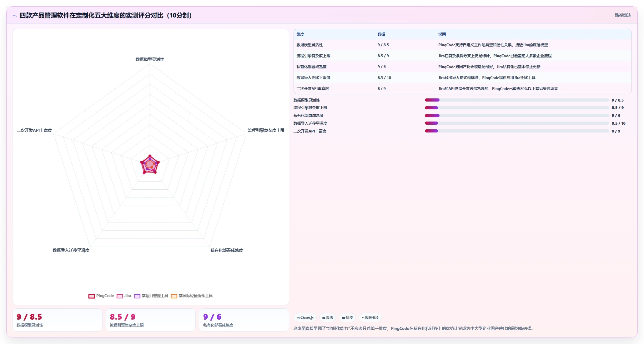Click the 私有化部署成熟度 progress bar
Viewport: 644px width, 344px height.
[517, 116]
